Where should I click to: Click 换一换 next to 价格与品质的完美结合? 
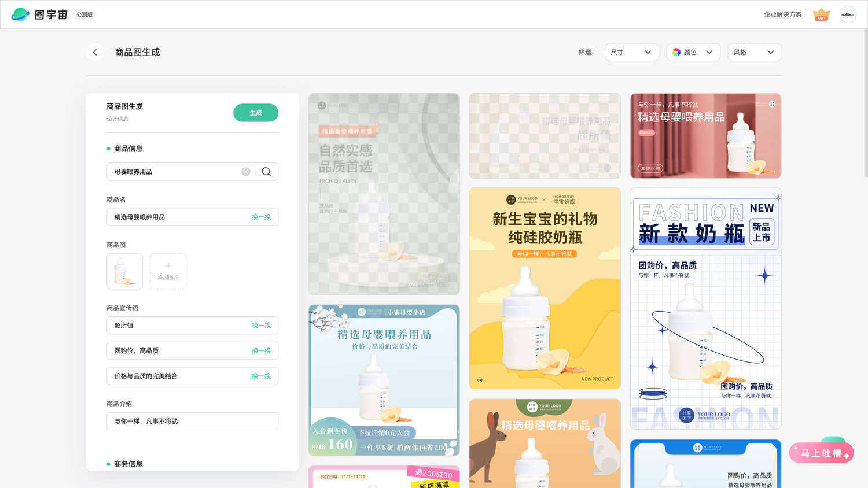261,376
